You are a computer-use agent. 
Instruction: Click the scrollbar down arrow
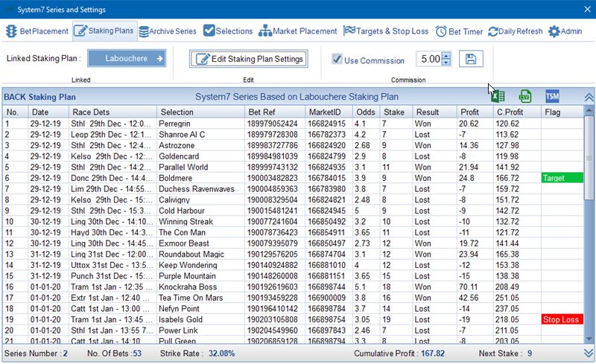tap(589, 339)
